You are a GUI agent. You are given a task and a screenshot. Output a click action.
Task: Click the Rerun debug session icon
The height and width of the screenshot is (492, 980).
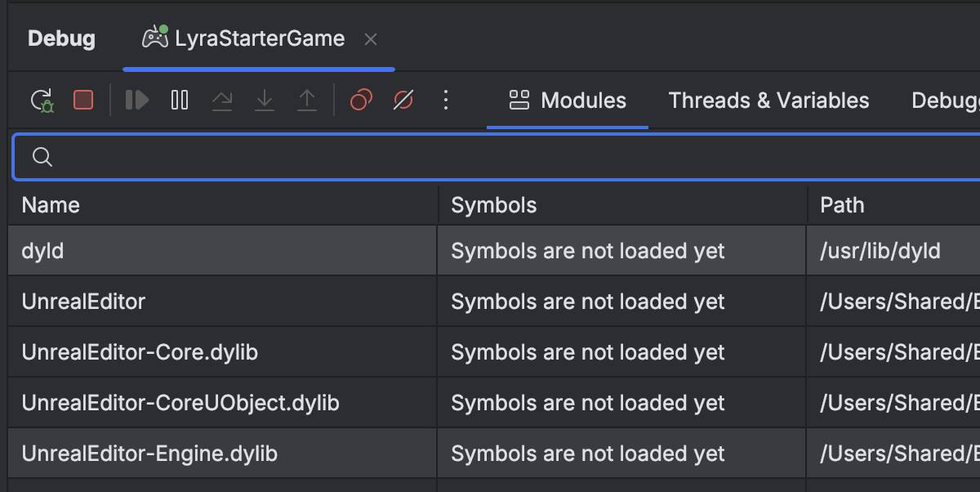pyautogui.click(x=42, y=101)
